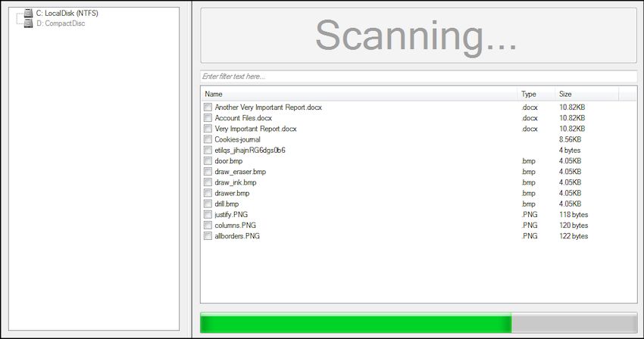Screen dimensions: 644x339
Task: Tick the allborders.PNG checkbox
Action: pyautogui.click(x=208, y=236)
